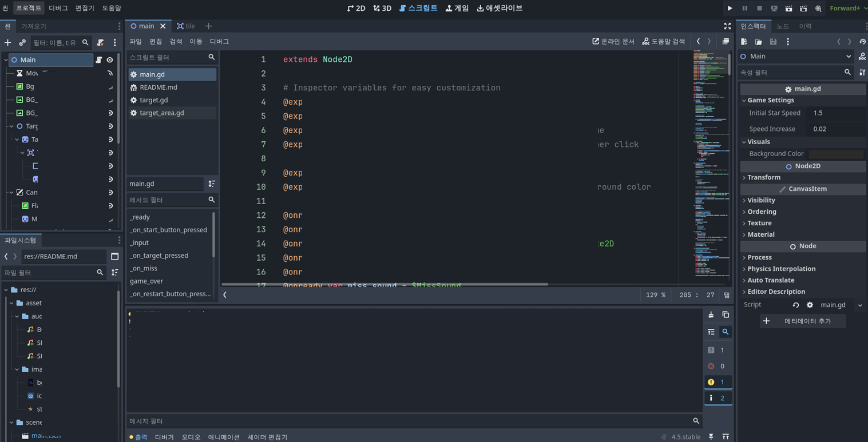
Task: Click Background Color swatch in inspector
Action: point(835,154)
